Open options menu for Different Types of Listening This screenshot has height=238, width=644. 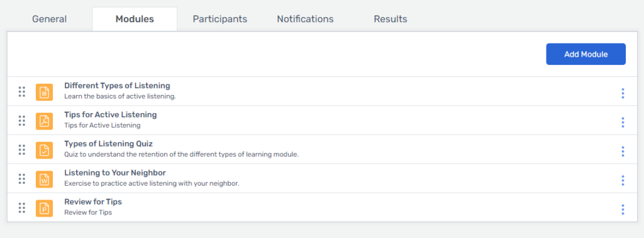[x=623, y=93]
